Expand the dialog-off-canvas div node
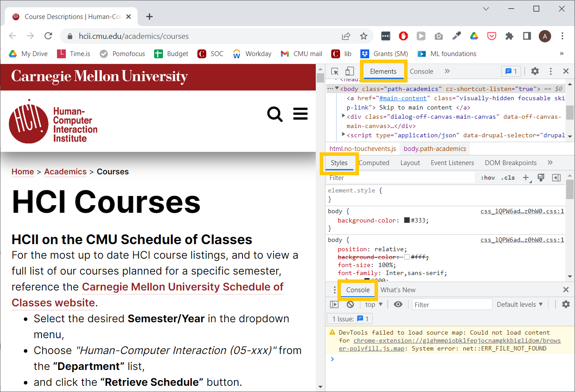The height and width of the screenshot is (392, 575). click(x=344, y=116)
